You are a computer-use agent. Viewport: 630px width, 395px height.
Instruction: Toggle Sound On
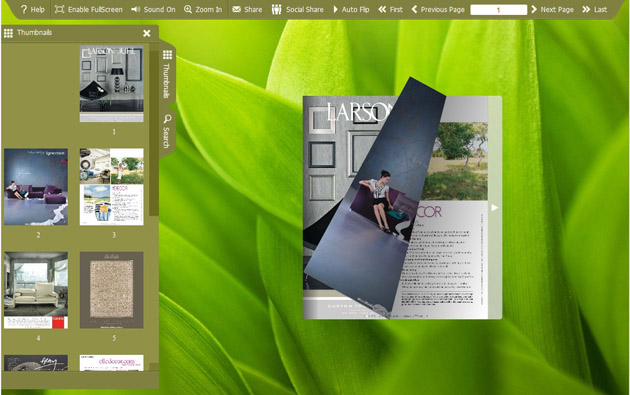(153, 9)
